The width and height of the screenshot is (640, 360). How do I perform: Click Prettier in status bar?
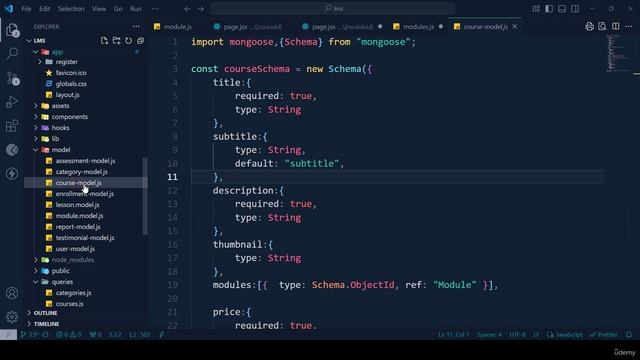point(603,335)
